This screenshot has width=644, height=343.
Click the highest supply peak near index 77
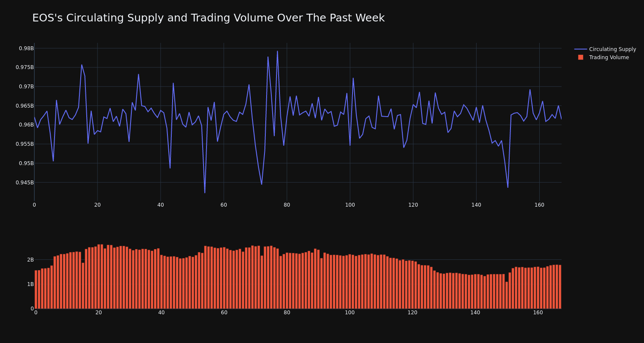[x=277, y=51]
